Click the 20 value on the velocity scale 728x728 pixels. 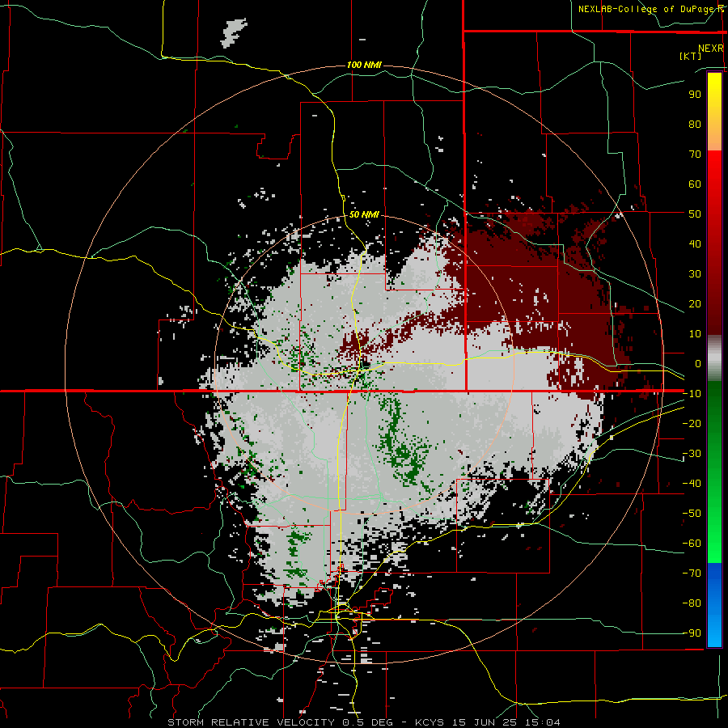coord(695,304)
